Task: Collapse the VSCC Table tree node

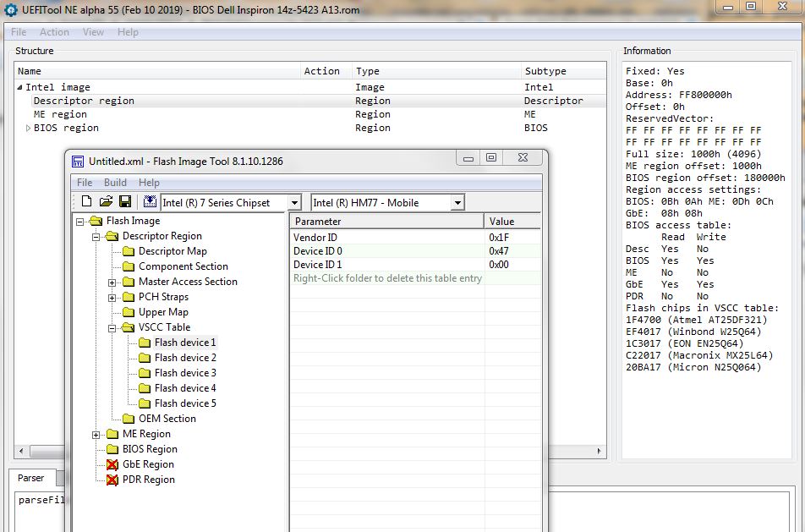Action: pos(112,328)
